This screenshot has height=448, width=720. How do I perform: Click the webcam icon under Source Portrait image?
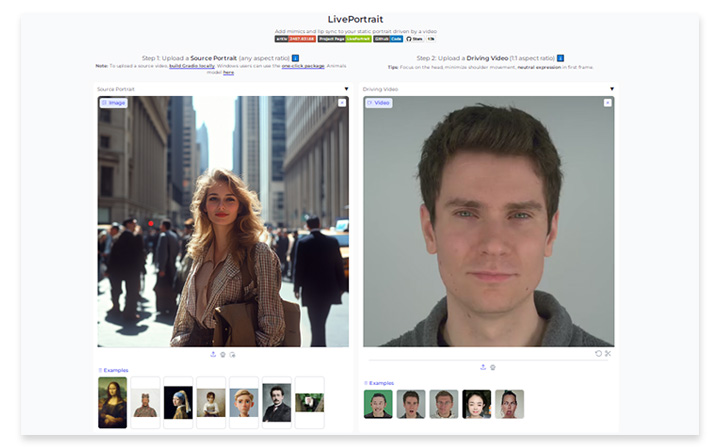[222, 354]
